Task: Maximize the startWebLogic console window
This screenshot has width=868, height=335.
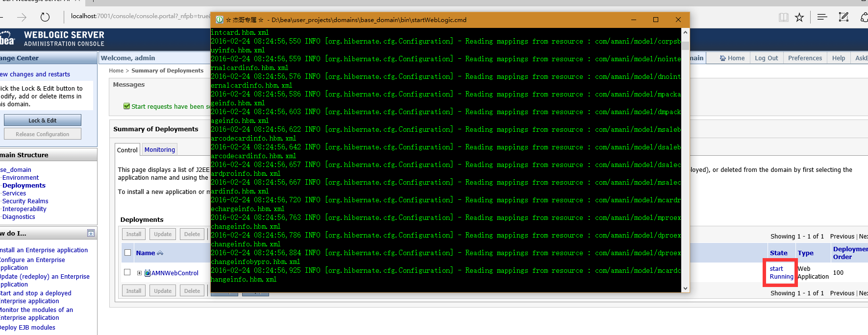Action: coord(656,20)
